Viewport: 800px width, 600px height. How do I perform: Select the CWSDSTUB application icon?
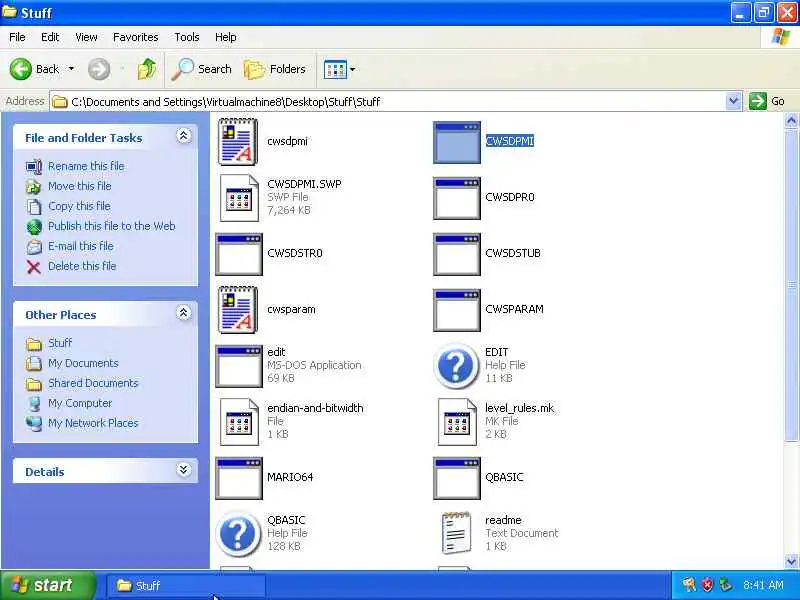tap(457, 254)
